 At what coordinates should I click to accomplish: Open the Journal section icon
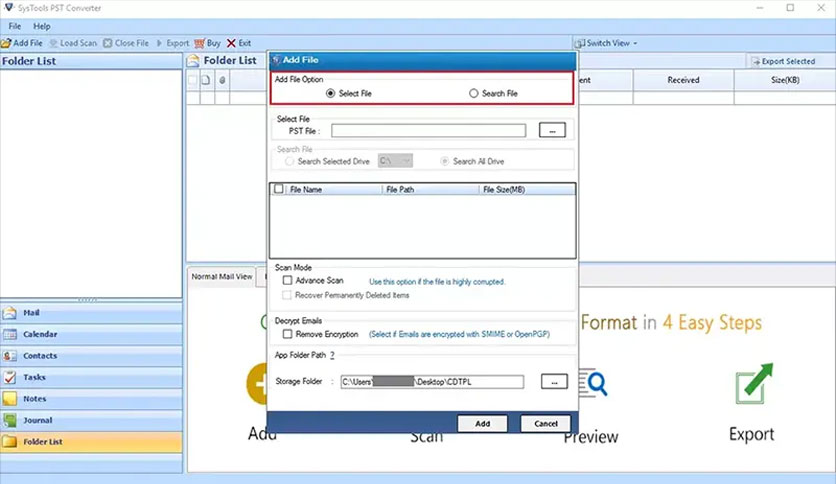click(10, 420)
